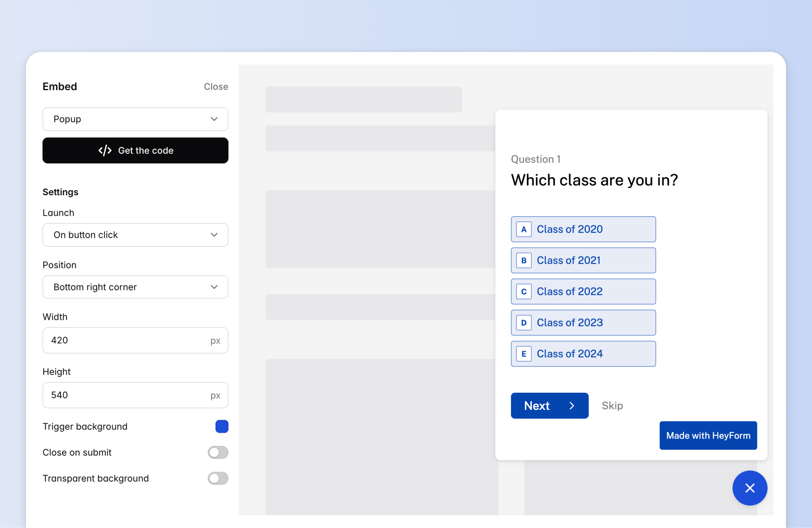Click the Skip link

click(x=612, y=406)
